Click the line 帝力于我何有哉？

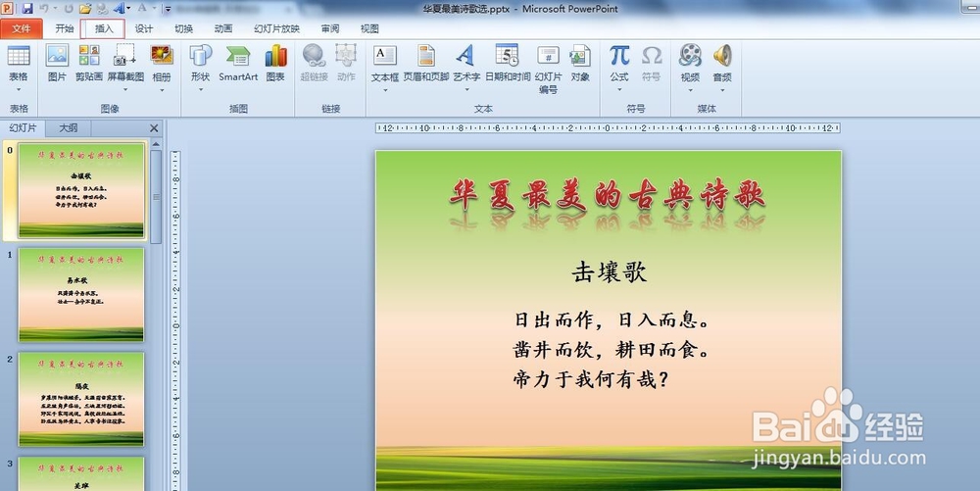coord(591,379)
